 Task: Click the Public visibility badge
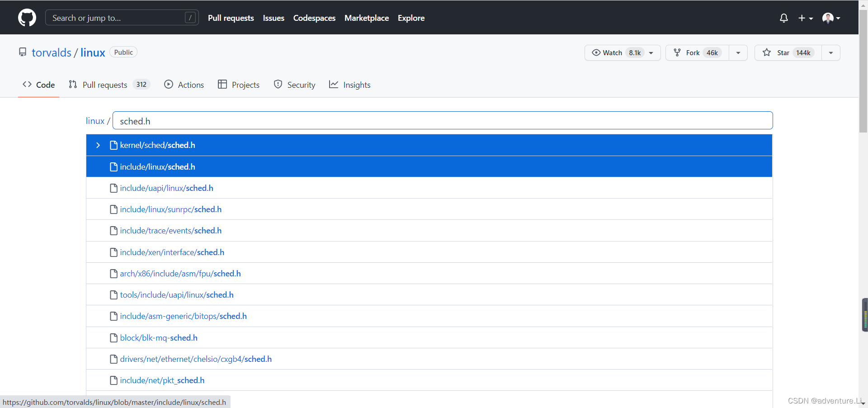tap(123, 52)
